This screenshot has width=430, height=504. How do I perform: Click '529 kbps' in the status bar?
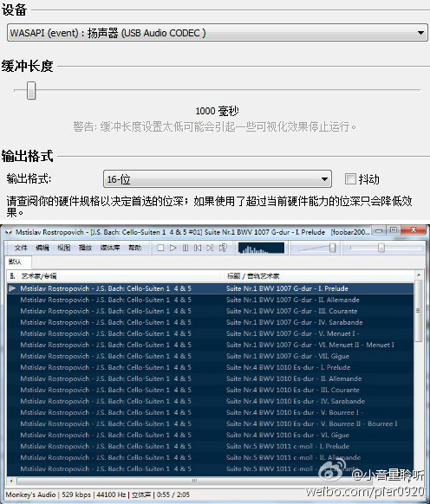76,494
